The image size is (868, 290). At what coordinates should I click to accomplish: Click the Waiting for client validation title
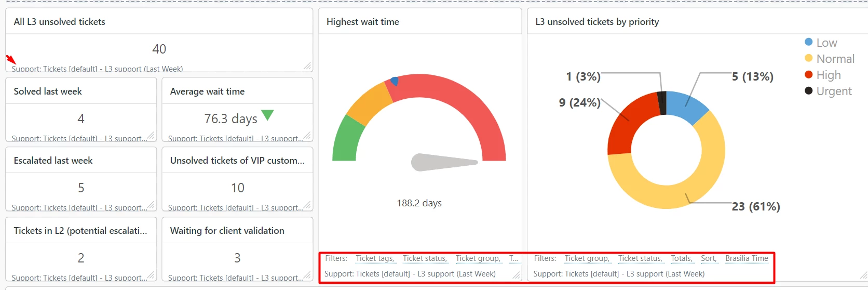click(227, 231)
